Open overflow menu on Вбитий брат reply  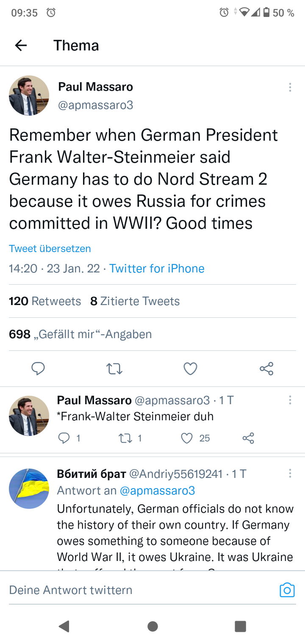tap(290, 473)
